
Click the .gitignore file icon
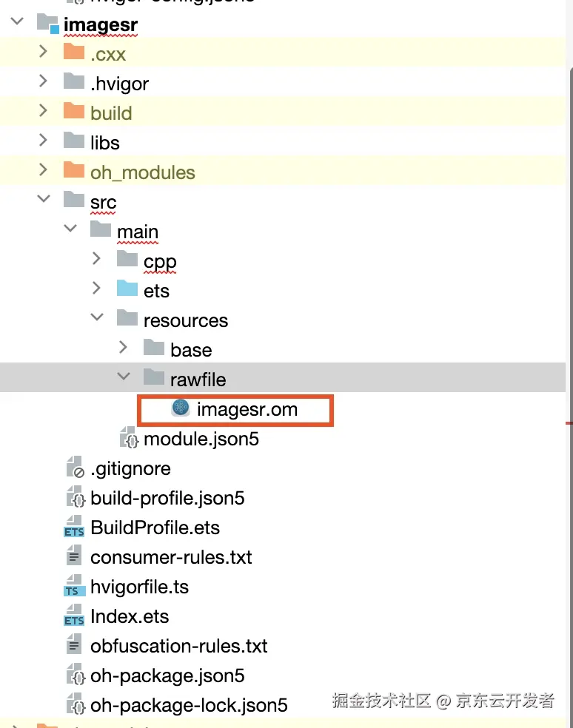point(75,468)
